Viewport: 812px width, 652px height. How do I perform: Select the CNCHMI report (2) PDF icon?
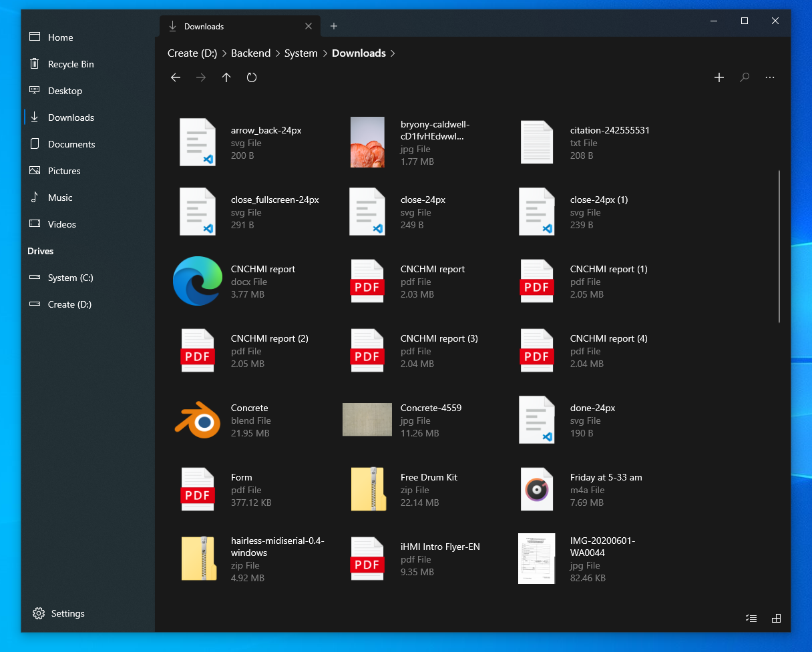pos(198,350)
